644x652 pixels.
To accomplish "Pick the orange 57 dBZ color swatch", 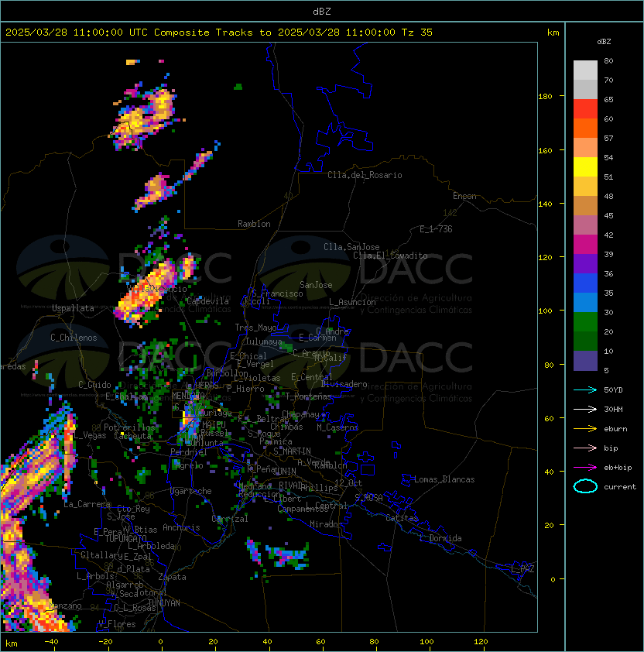I will tap(585, 147).
